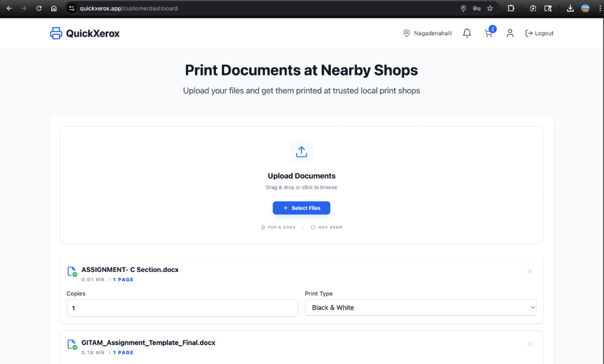Remove ASSIGNMENT- C Section.docx file
Viewport: 604px width, 364px height.
click(530, 271)
